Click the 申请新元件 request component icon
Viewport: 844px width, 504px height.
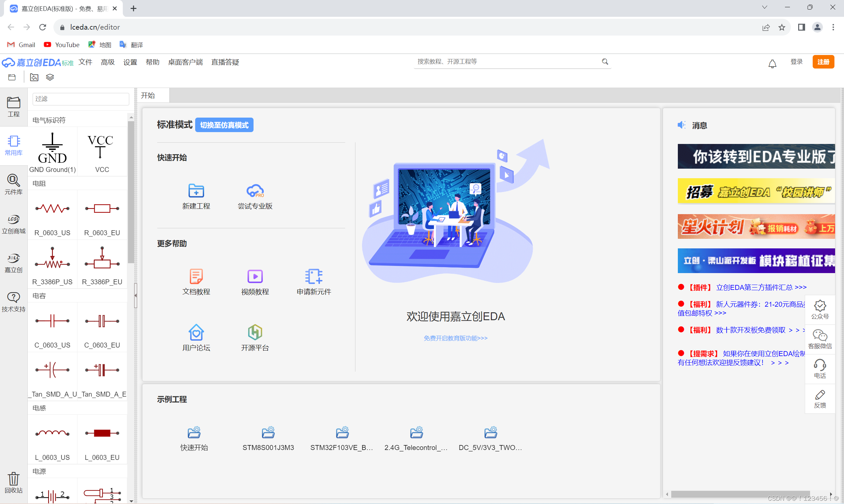(314, 276)
